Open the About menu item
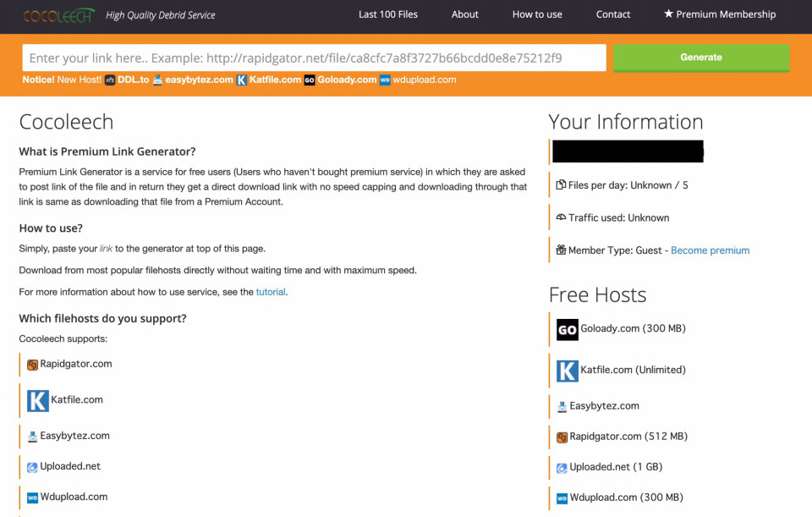Screen dimensions: 812x517 tap(464, 14)
